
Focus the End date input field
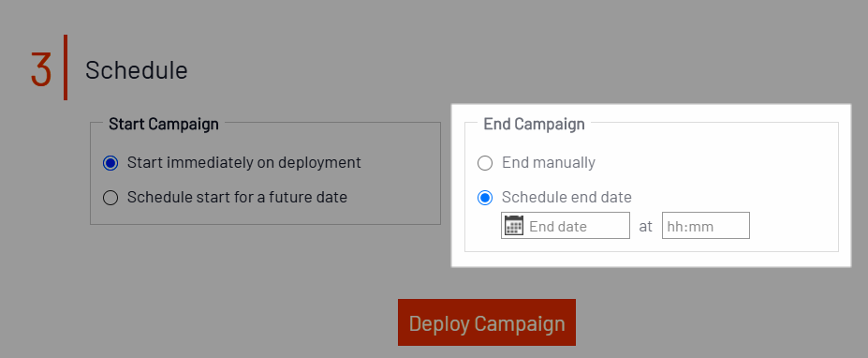click(566, 226)
